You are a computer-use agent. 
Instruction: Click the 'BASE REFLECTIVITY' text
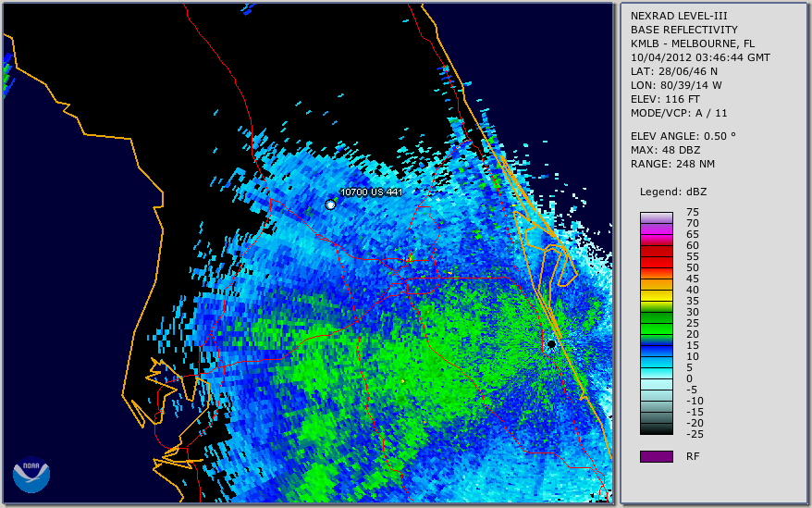tap(683, 30)
